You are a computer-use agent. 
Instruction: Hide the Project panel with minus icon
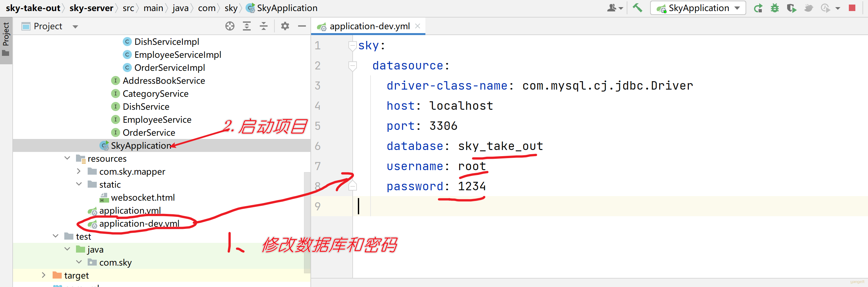302,26
